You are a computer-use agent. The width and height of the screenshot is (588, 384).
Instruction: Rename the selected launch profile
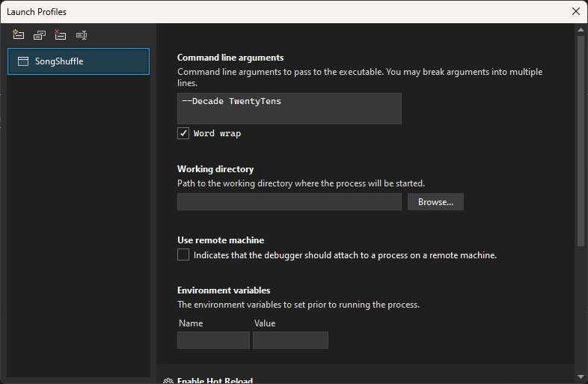coord(82,35)
